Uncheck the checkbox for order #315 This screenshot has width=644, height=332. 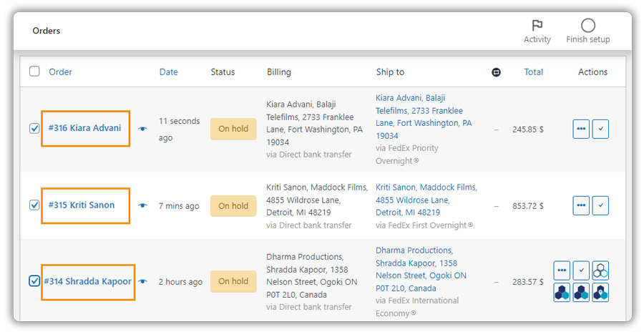34,205
